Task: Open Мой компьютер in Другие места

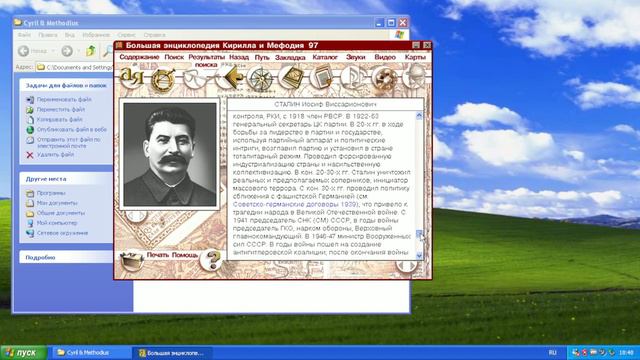Action: [57, 223]
